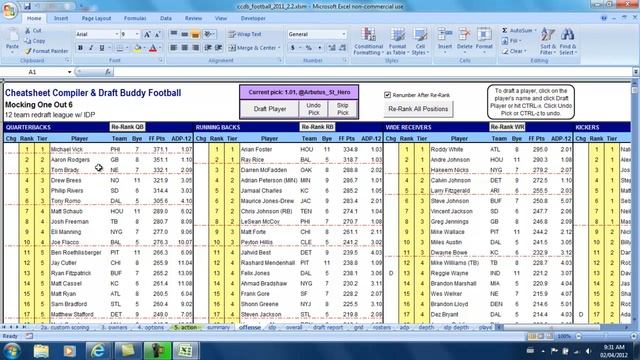
Task: Align text left
Action: (x=173, y=48)
